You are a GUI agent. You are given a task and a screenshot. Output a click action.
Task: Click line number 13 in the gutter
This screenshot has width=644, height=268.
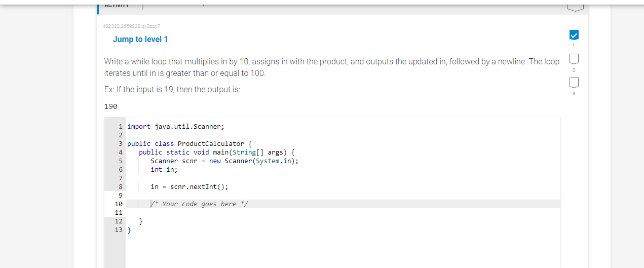pyautogui.click(x=119, y=229)
